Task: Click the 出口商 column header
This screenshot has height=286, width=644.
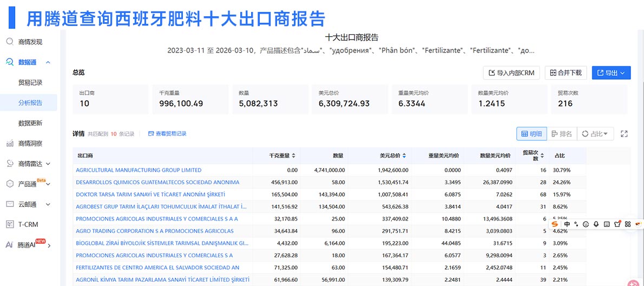Action: pyautogui.click(x=86, y=156)
